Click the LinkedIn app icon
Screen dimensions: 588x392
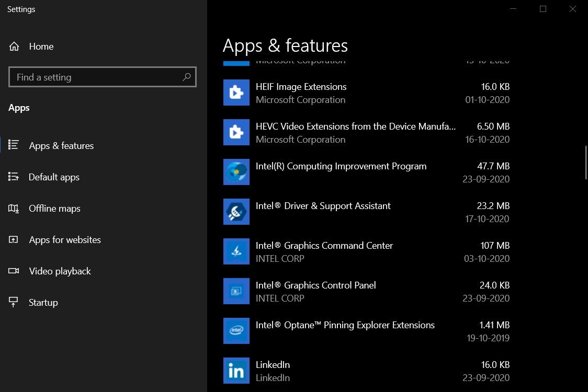[x=236, y=371]
